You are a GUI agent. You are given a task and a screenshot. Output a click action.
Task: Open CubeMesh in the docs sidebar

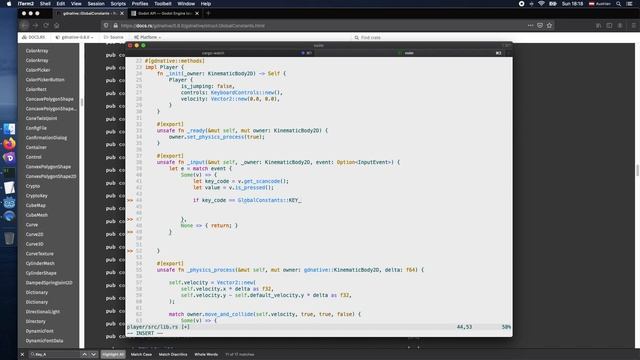click(36, 215)
